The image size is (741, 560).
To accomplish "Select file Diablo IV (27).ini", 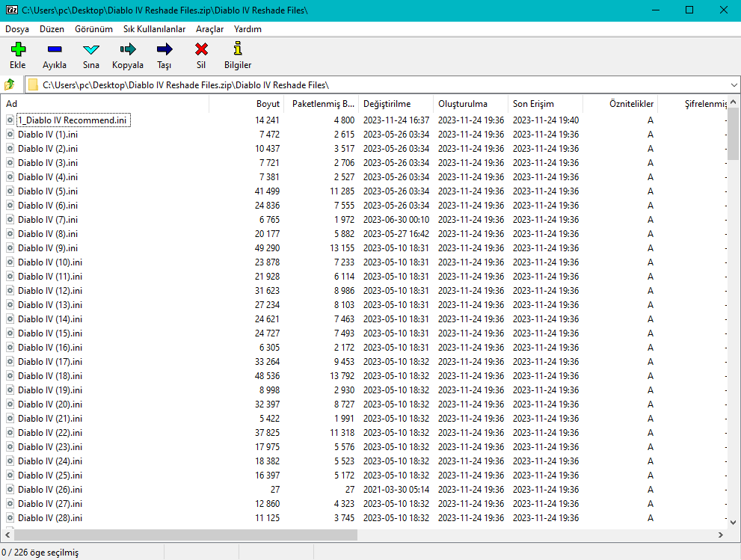I will point(50,504).
